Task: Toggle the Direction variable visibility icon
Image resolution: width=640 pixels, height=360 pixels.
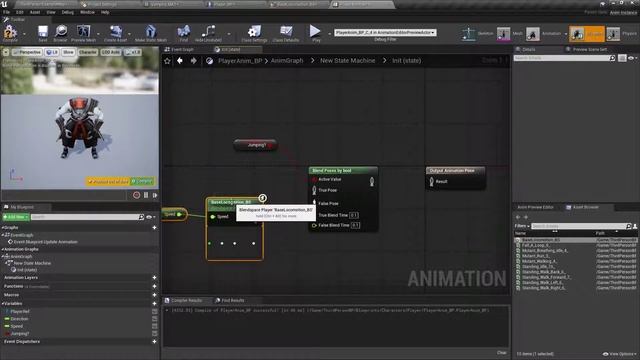Action: 155,319
